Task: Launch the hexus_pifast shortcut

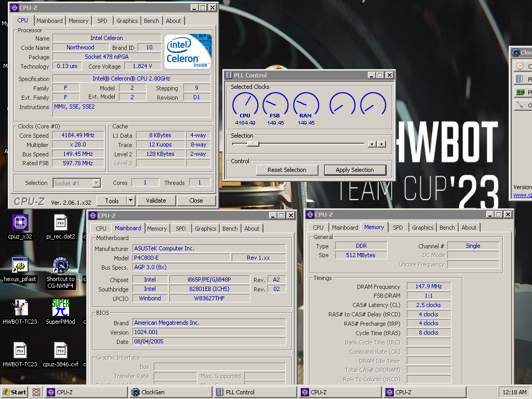Action: click(x=20, y=265)
